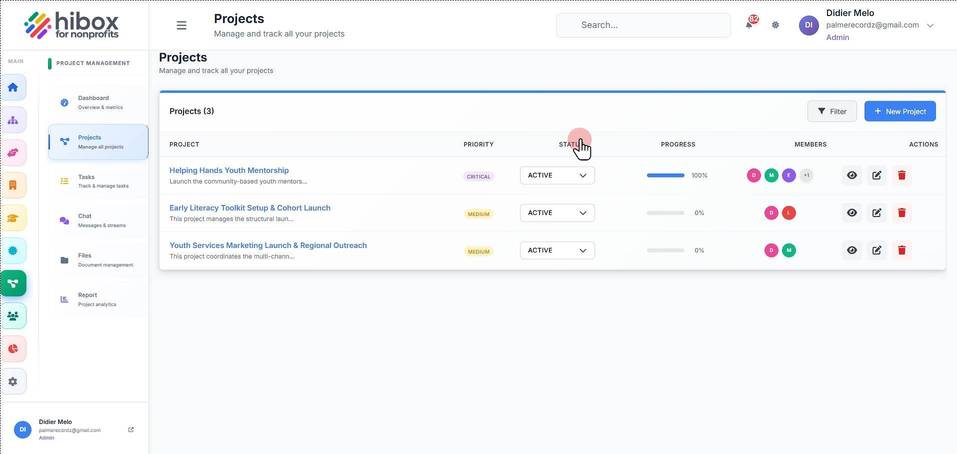
Task: Click the 100% progress bar for Helping Hands
Action: pos(665,175)
